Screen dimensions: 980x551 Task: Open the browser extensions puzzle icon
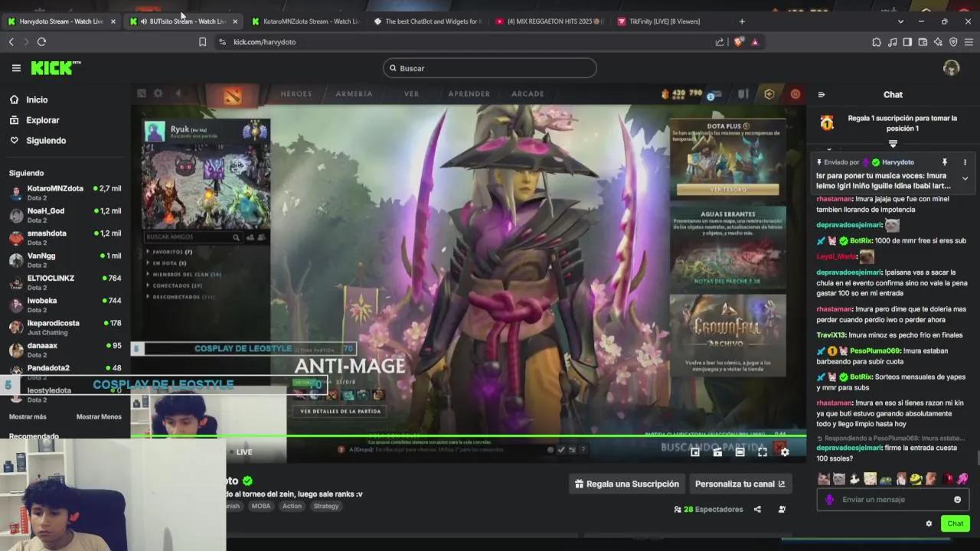[877, 42]
